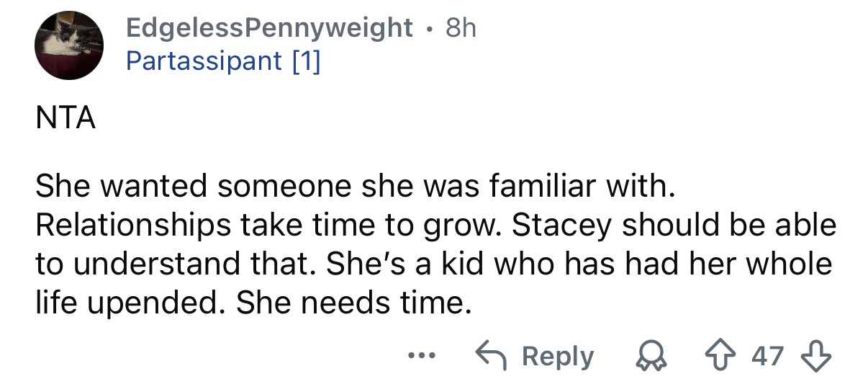
Task: Click the "Partassipant [1]" user flair
Action: click(x=223, y=61)
